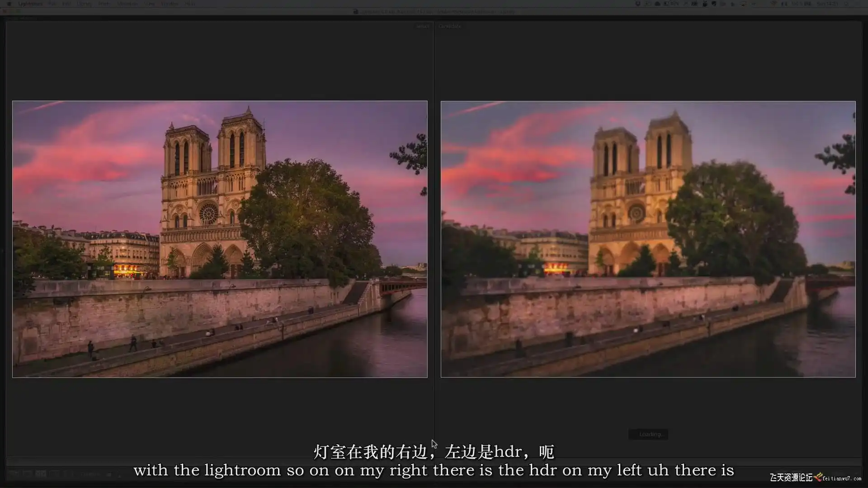Switch to Grid view in toolbar

[x=14, y=474]
